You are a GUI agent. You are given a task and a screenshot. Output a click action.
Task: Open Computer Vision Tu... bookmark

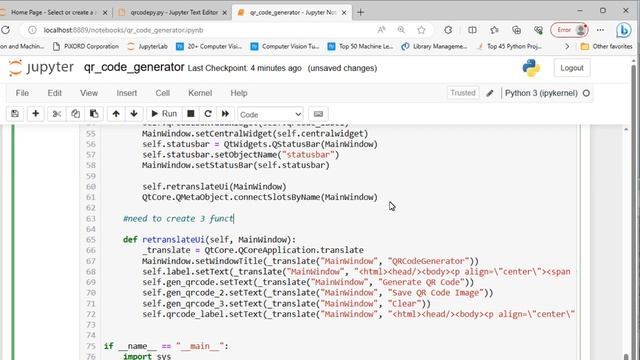click(x=285, y=47)
